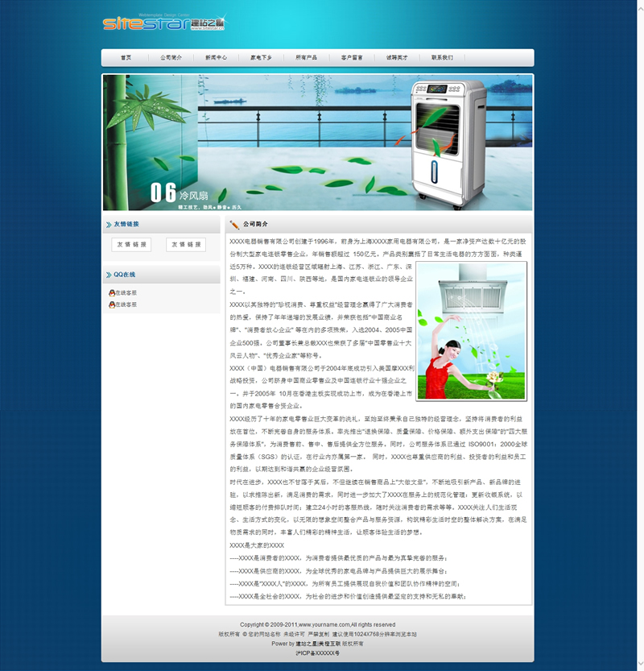Viewport: 644px width, 671px height.
Task: Go to the 客户留言 page
Action: click(352, 58)
